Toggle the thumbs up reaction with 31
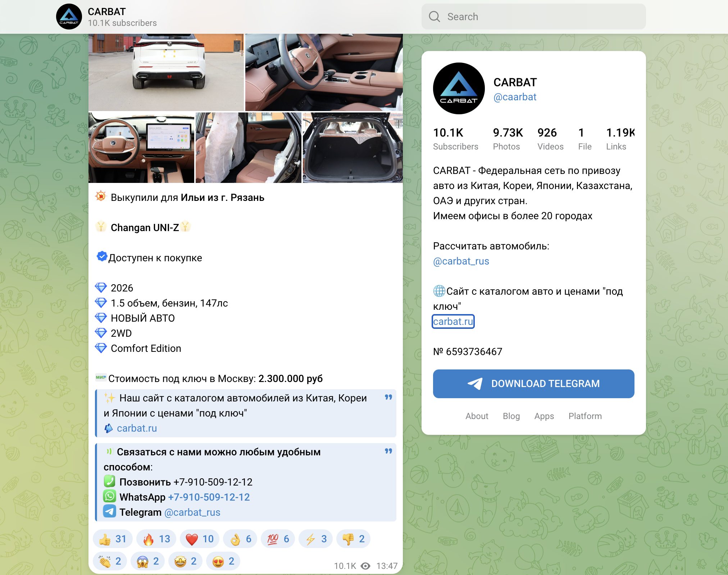The image size is (728, 575). pyautogui.click(x=113, y=539)
